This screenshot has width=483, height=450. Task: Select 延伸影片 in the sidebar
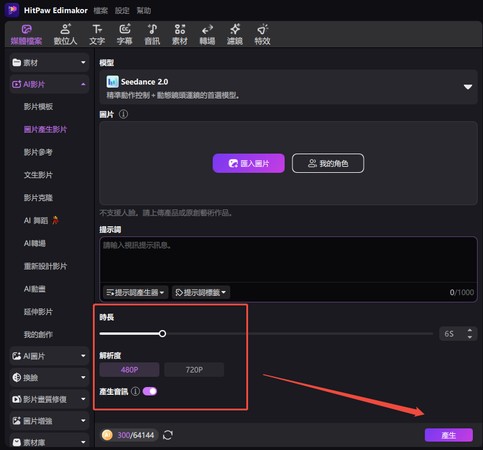click(38, 312)
